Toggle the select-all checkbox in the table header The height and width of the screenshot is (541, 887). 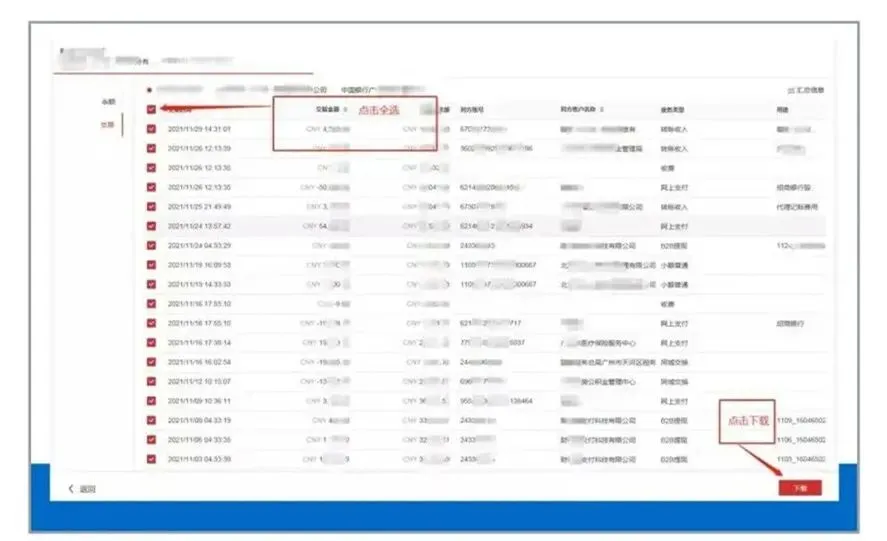pos(151,109)
